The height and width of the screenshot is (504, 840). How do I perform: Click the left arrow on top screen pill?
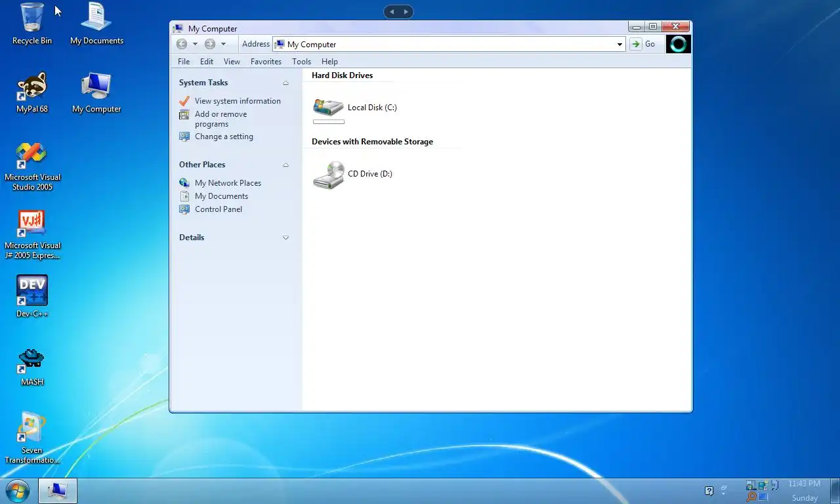pos(392,11)
